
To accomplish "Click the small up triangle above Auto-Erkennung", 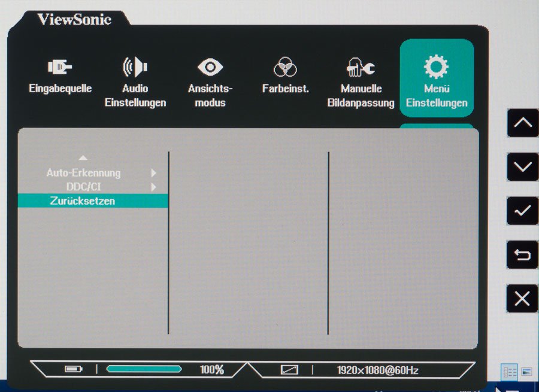I will coord(83,158).
